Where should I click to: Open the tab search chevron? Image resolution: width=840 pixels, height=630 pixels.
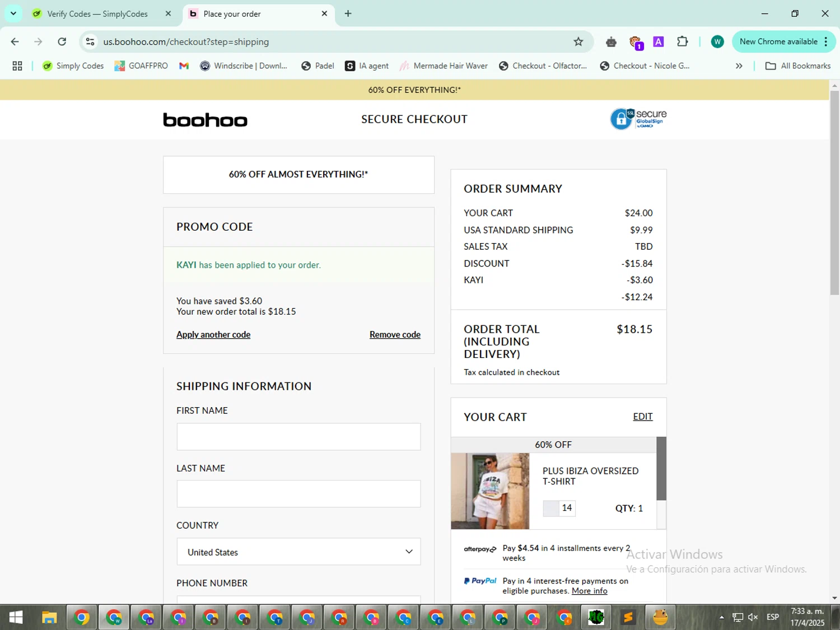(x=13, y=13)
